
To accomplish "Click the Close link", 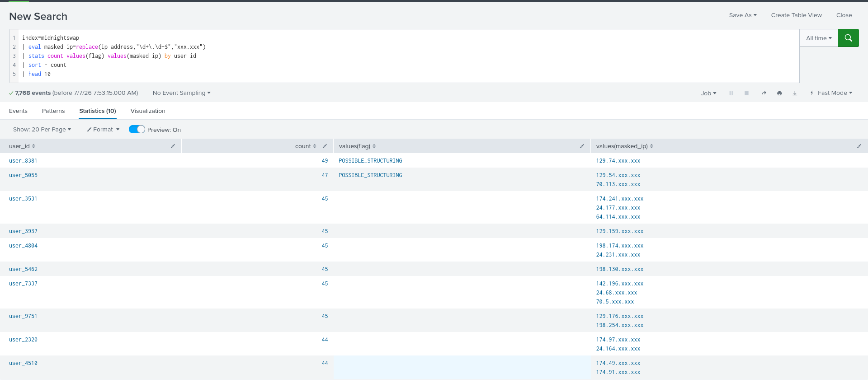I will point(844,15).
